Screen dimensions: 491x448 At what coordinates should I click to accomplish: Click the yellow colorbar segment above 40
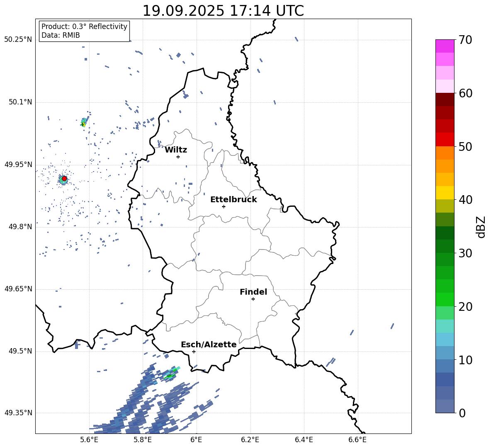445,193
